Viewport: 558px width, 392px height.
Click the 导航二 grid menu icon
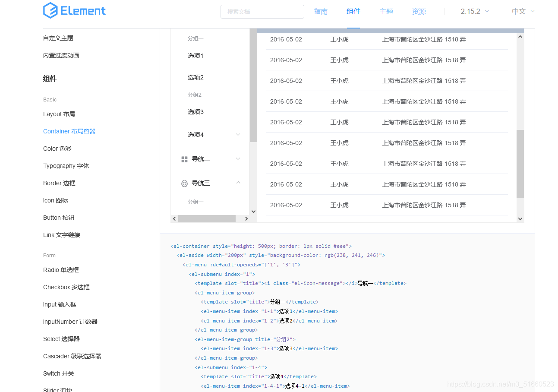(184, 159)
